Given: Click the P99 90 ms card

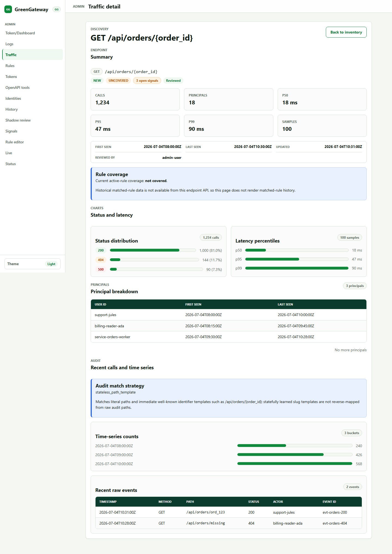Looking at the screenshot, I should tap(228, 126).
